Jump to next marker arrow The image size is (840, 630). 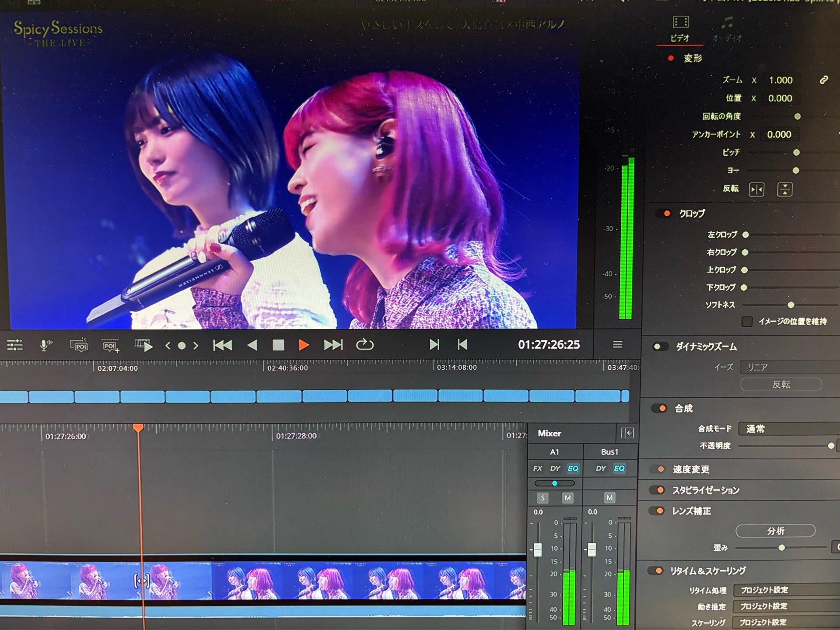coord(196,346)
